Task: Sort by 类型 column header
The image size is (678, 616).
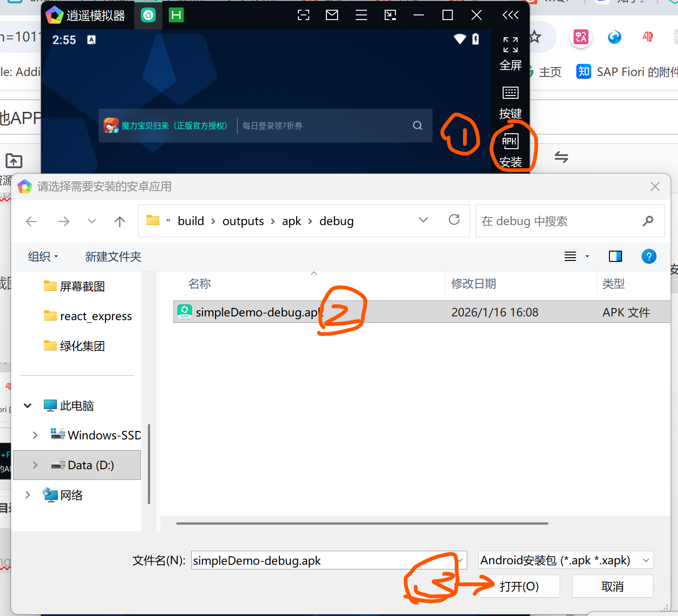Action: click(613, 283)
